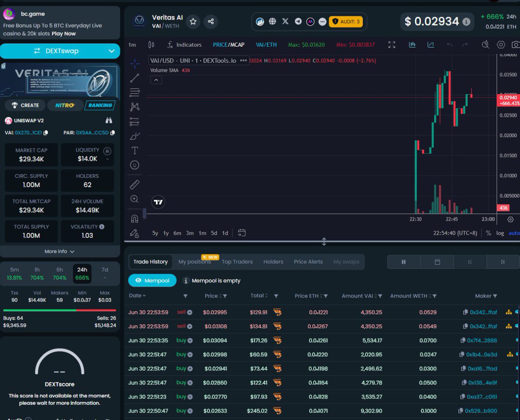This screenshot has height=420, width=520.
Task: Toggle lock all drawing tools
Action: 135,233
